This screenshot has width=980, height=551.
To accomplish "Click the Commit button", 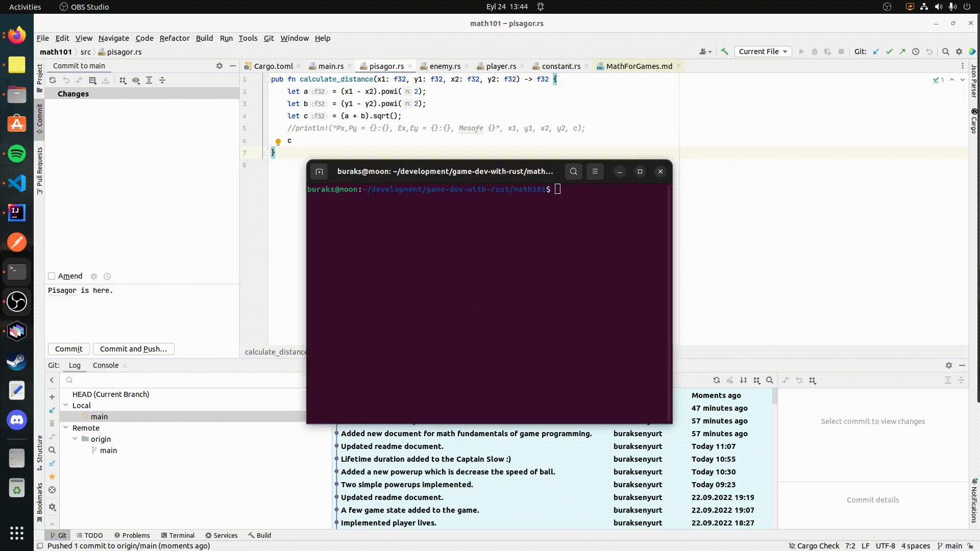I will tap(68, 349).
